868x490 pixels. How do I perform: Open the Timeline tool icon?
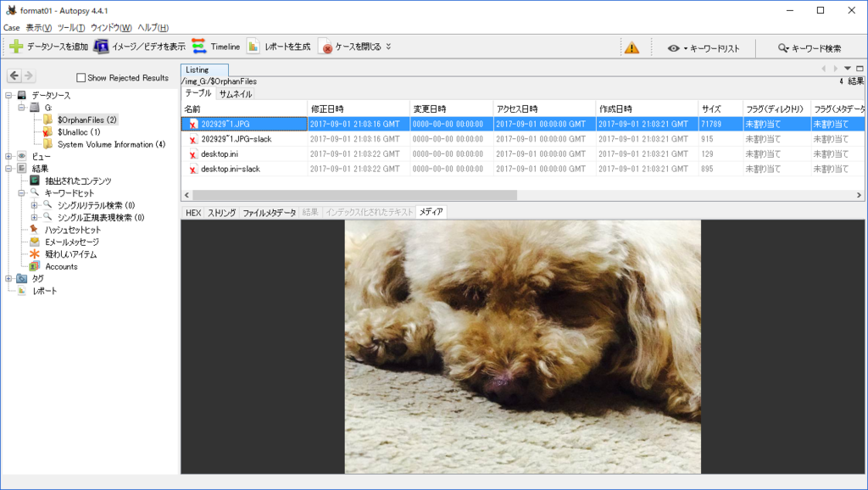pos(199,46)
